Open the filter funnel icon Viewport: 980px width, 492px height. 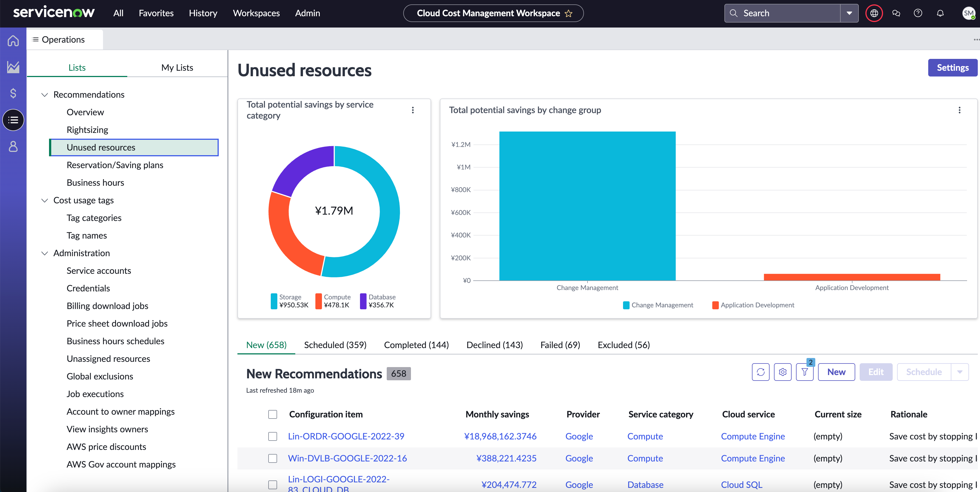point(805,372)
